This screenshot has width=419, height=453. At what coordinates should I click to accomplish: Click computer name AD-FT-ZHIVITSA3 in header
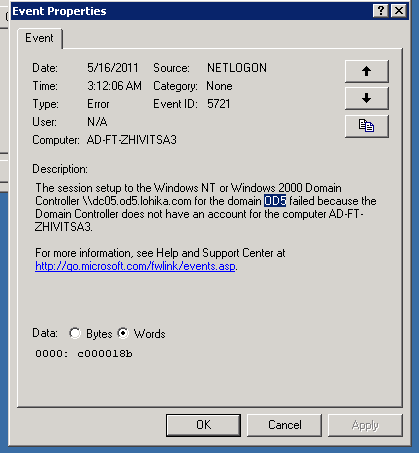[x=132, y=140]
